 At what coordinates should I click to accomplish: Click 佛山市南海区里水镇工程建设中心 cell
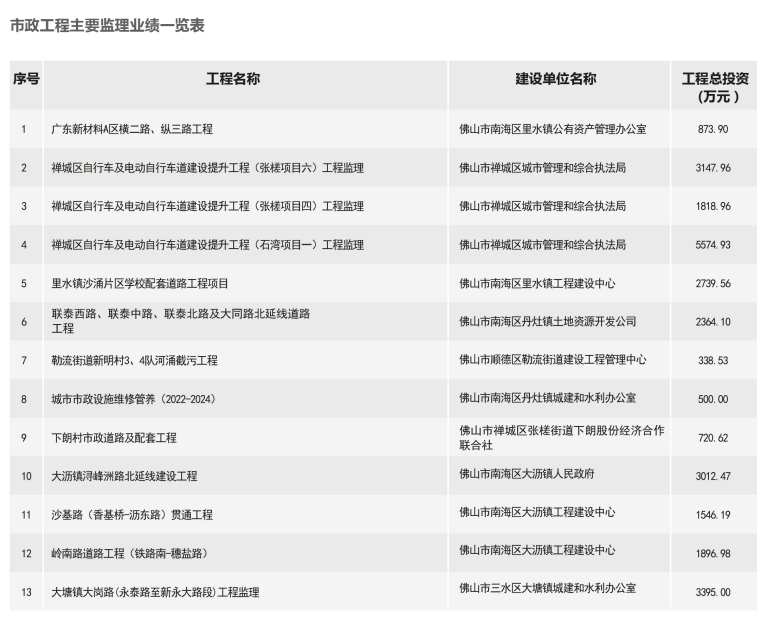point(537,283)
